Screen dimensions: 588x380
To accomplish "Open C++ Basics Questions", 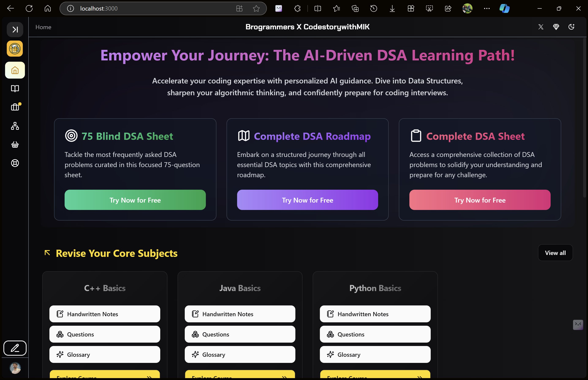I will (x=105, y=334).
